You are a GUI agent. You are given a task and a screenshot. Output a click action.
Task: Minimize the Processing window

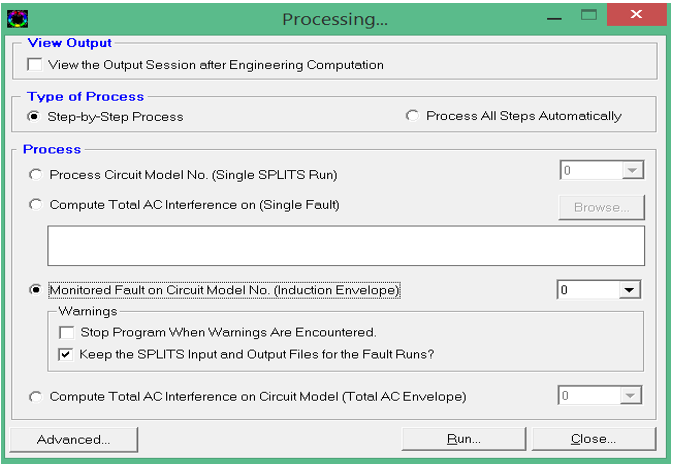(x=554, y=18)
